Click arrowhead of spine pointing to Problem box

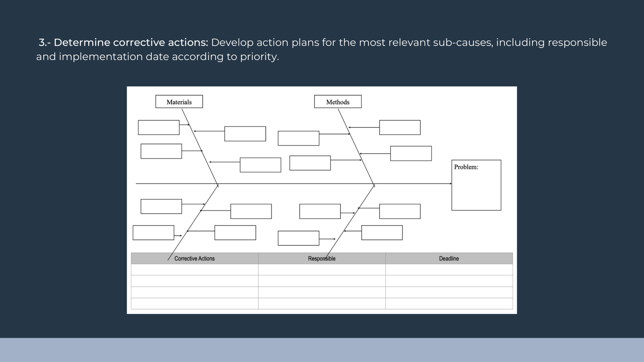(x=451, y=184)
